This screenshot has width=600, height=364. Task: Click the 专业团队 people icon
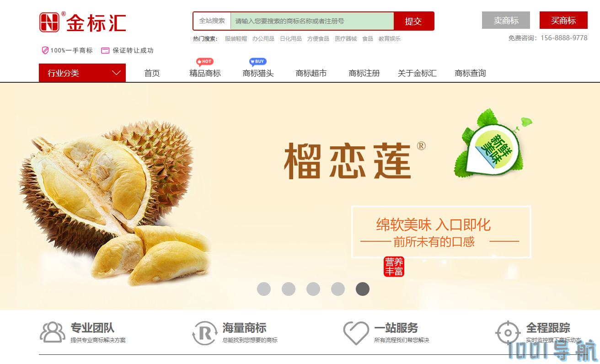(x=53, y=332)
